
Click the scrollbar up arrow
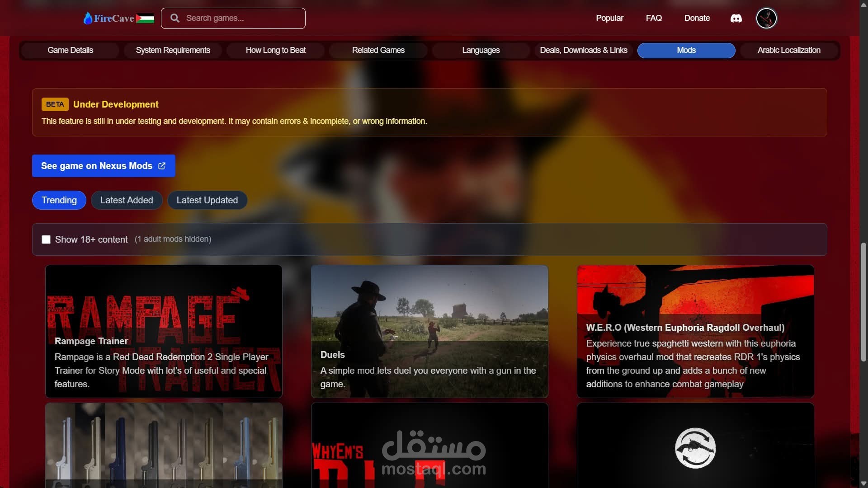pos(863,4)
